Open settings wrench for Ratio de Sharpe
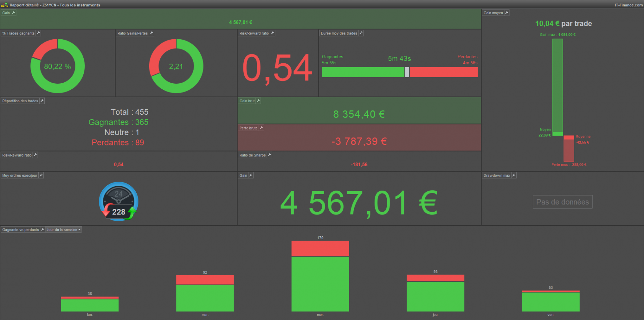 [269, 155]
